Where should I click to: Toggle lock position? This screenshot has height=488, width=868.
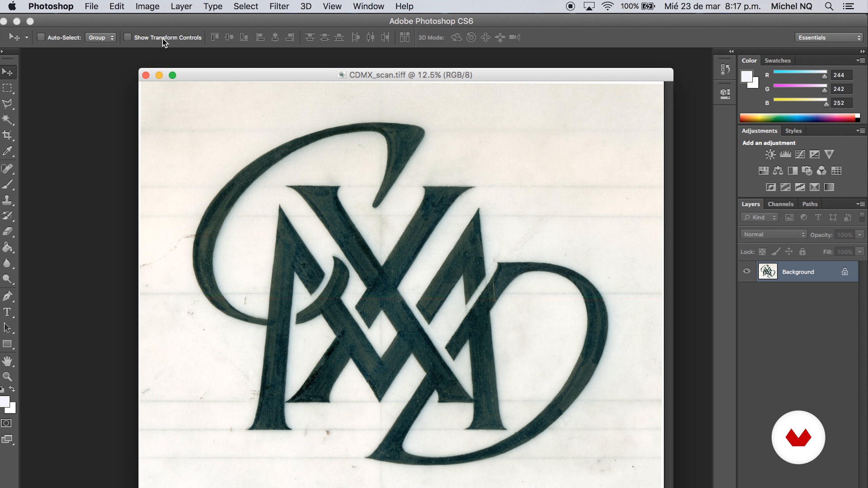pos(789,252)
